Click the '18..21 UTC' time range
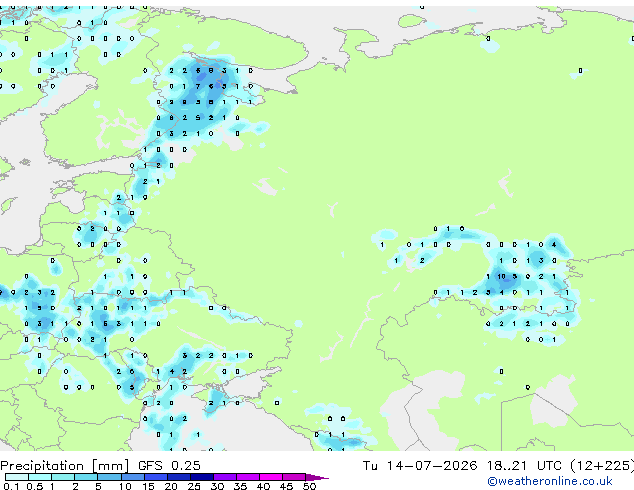634x490 pixels. pyautogui.click(x=525, y=465)
